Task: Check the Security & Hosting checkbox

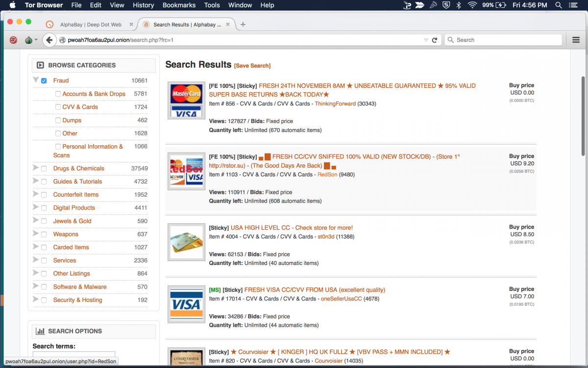Action: [44, 300]
